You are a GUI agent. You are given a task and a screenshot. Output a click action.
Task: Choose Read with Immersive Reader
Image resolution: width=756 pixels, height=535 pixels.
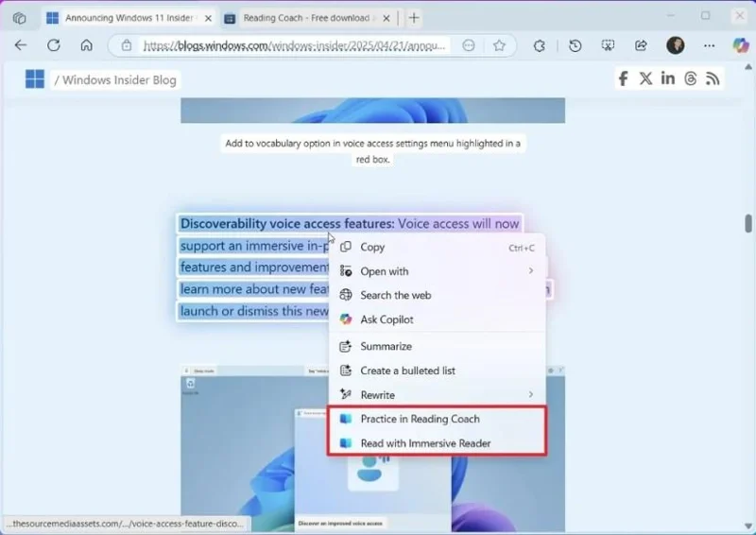[x=438, y=443]
